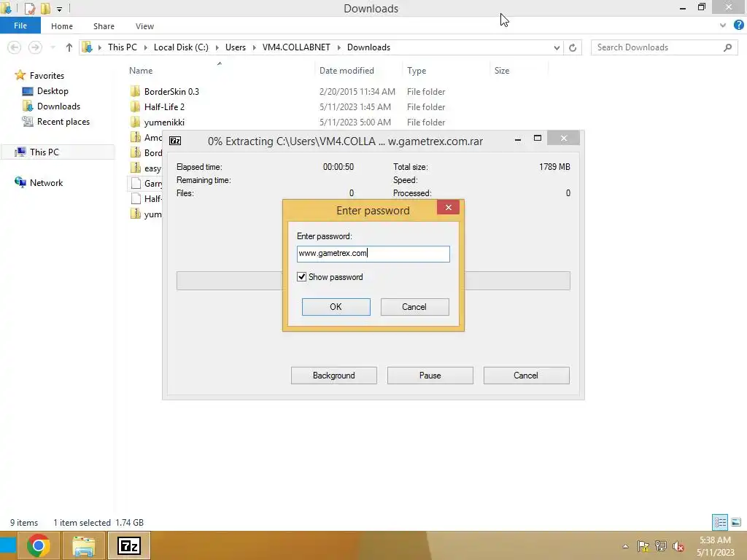
Task: Open Quick Access Toolbar properties icon
Action: [29, 8]
